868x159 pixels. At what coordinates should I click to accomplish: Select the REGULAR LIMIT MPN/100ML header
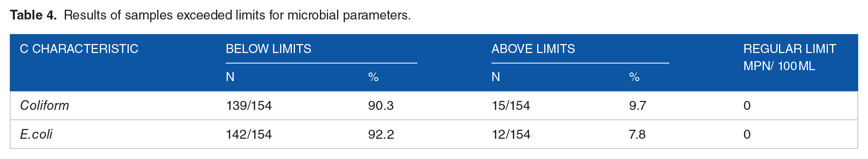[790, 57]
